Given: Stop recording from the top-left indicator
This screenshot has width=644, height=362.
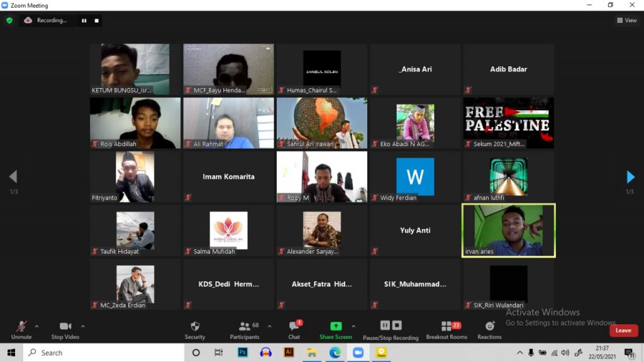Looking at the screenshot, I should (96, 20).
